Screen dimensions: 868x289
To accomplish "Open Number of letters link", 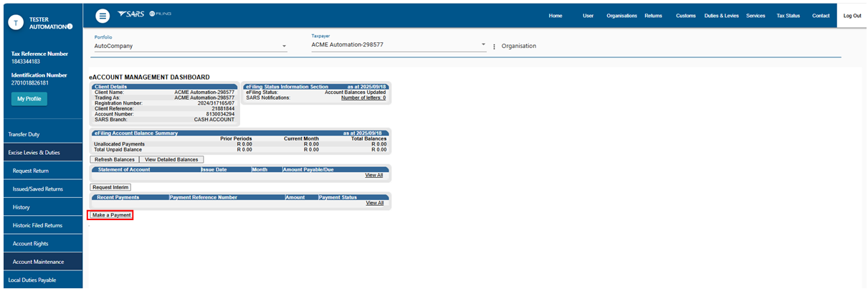I will [363, 98].
